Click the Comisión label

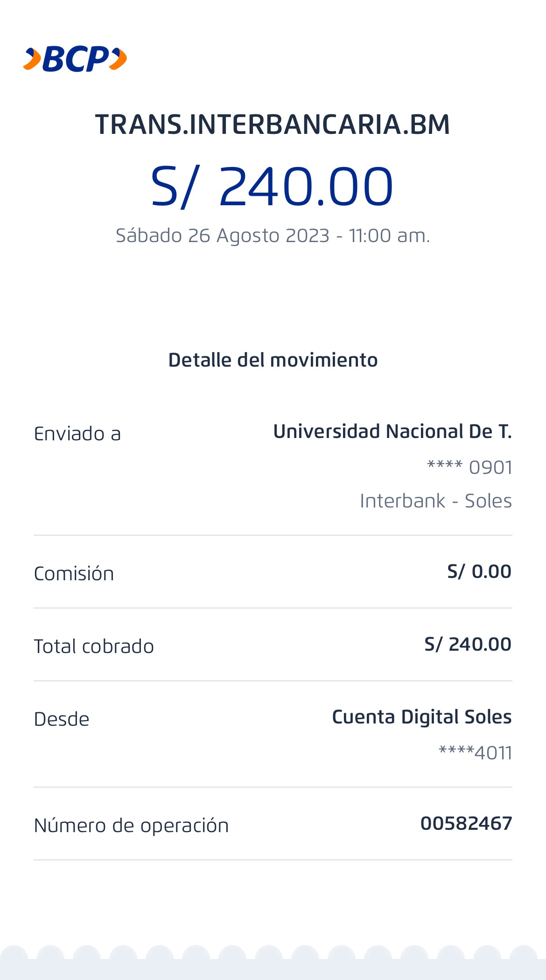pos(74,574)
